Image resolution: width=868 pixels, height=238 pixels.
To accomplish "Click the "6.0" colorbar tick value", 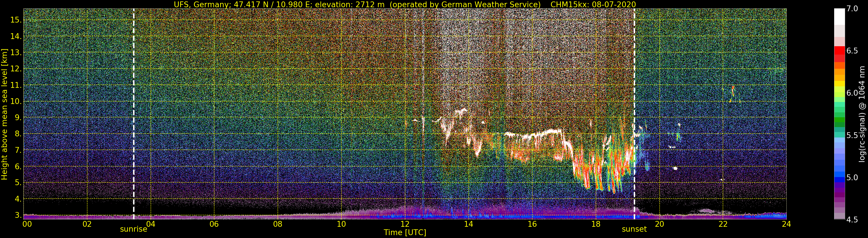I will pos(852,93).
